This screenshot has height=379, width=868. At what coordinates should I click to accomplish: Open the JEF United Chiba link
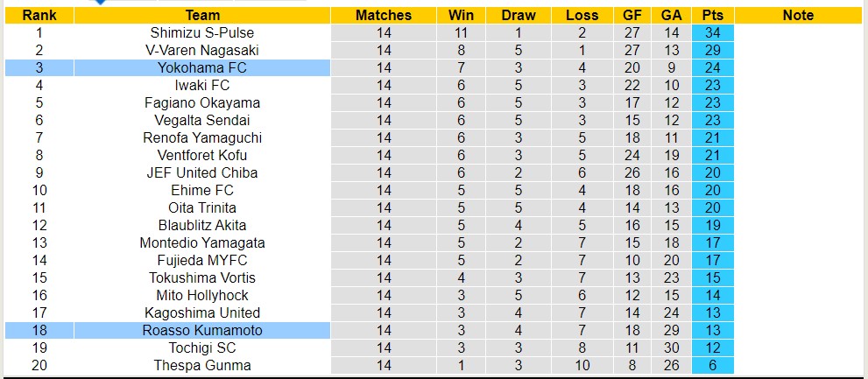(x=202, y=172)
